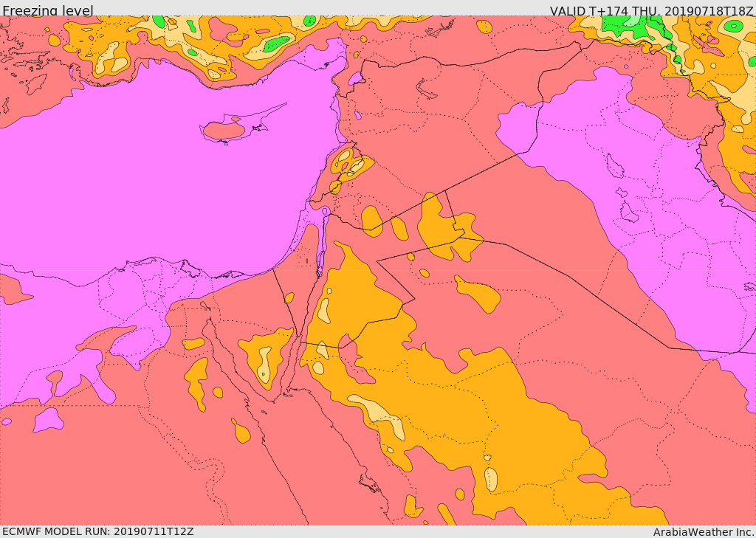
Task: Click the 'Freezing level' title text
Action: click(x=48, y=10)
